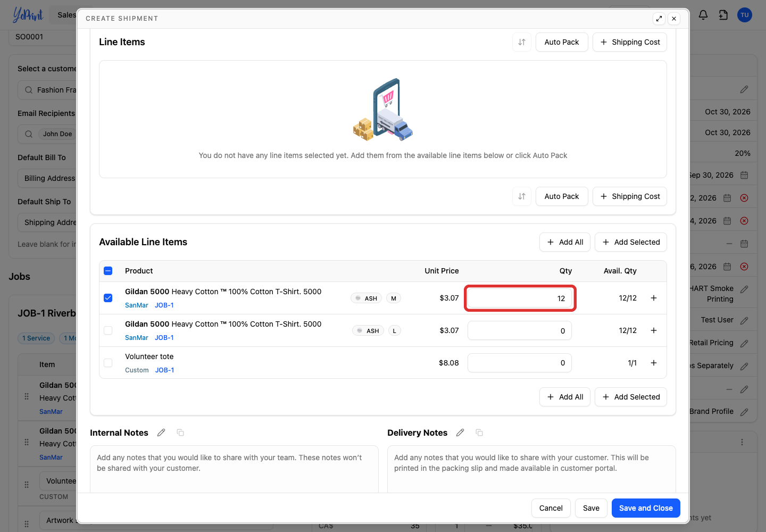
Task: Add Gildan 5000 ASH L row with plus icon
Action: tap(654, 330)
